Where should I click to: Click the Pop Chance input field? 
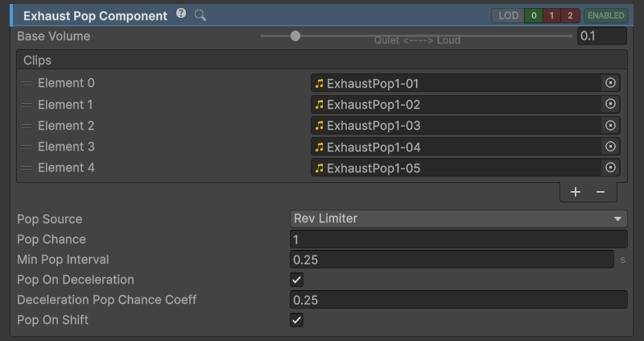[x=458, y=239]
